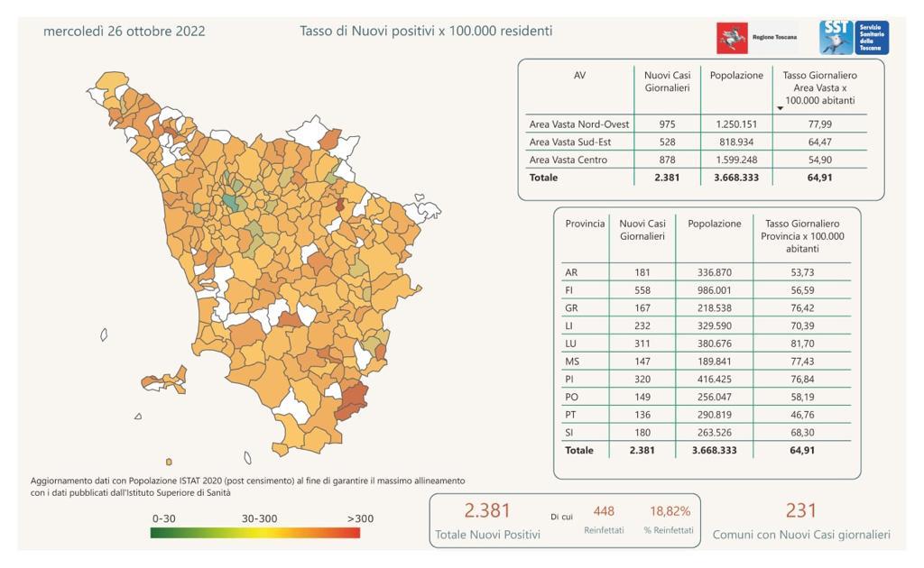Viewport: 924px width, 568px height.
Task: Click the green end of the color legend bar
Action: [x=160, y=533]
